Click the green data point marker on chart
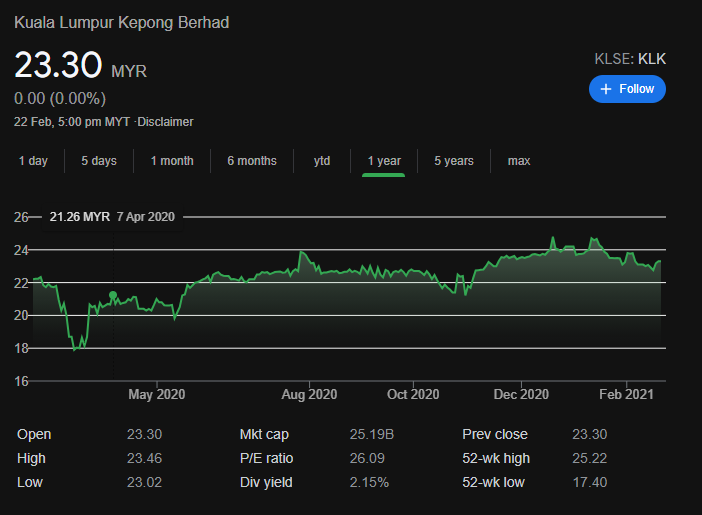702x515 pixels. pos(113,295)
